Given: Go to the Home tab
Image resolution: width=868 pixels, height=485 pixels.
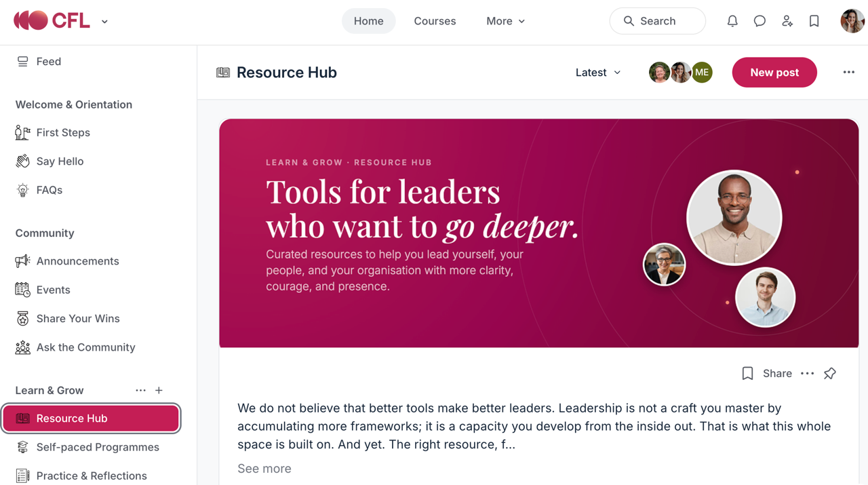Looking at the screenshot, I should pyautogui.click(x=368, y=21).
